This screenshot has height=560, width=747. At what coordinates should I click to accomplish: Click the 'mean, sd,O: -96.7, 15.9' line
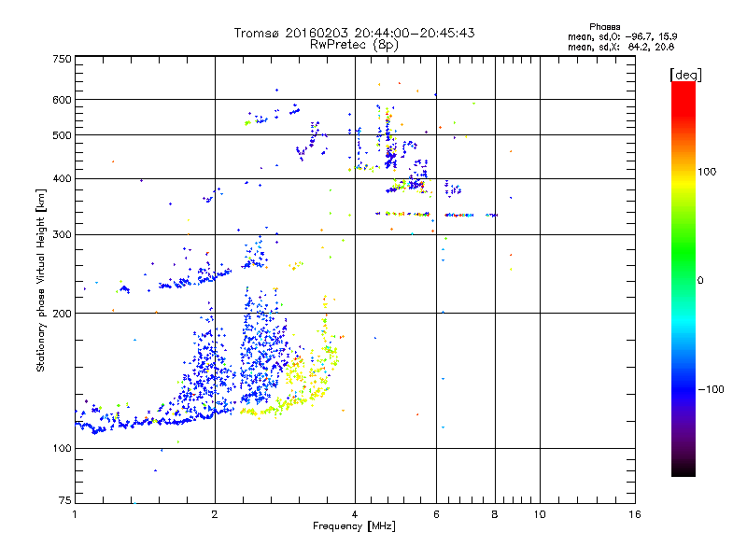coord(622,36)
